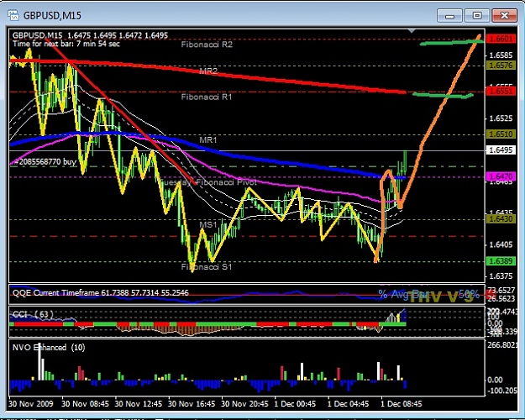Click the MS1 level label
This screenshot has height=420, width=525.
pos(208,224)
